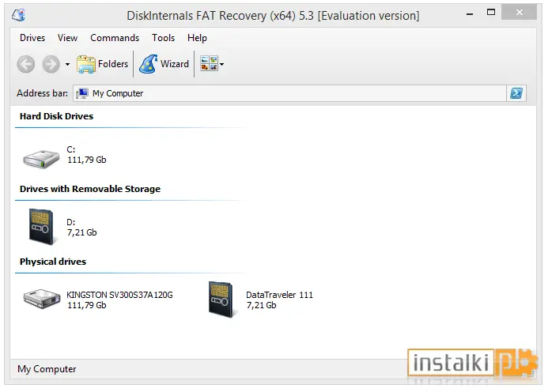Screen dimensions: 548x392
Task: Toggle the Folders pane button
Action: [102, 64]
